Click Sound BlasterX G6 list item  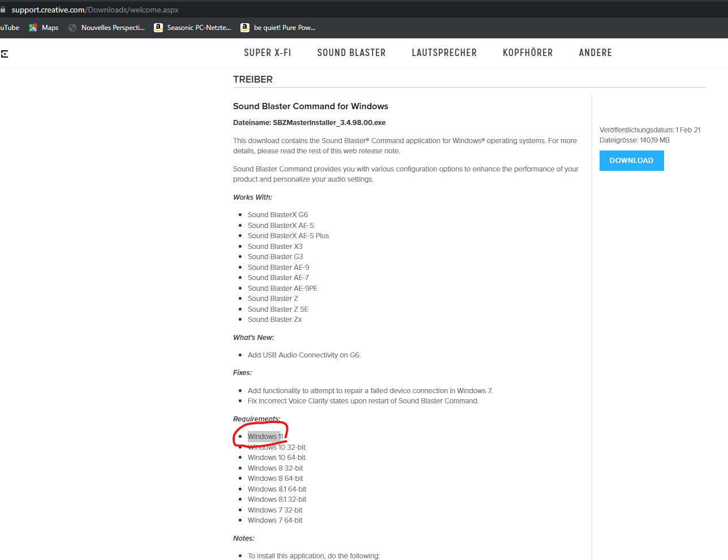pyautogui.click(x=278, y=215)
